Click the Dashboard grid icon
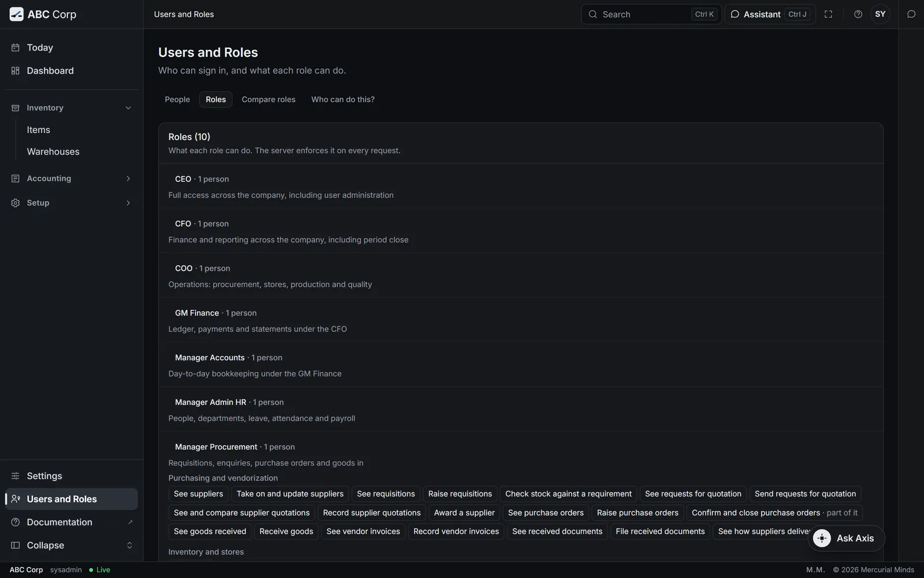The height and width of the screenshot is (578, 924). point(16,71)
